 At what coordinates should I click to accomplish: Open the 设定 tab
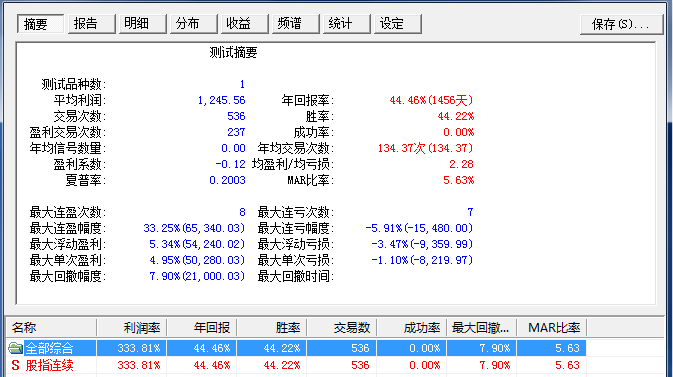[398, 24]
